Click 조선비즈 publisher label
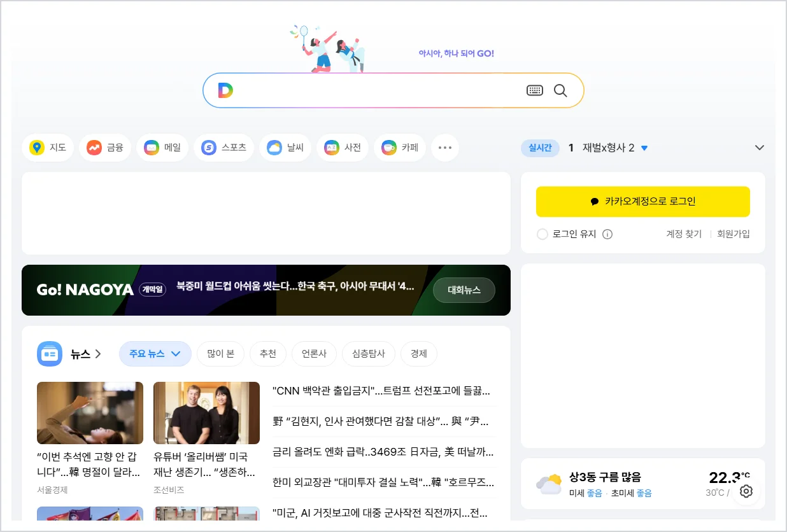The image size is (787, 532). (169, 490)
